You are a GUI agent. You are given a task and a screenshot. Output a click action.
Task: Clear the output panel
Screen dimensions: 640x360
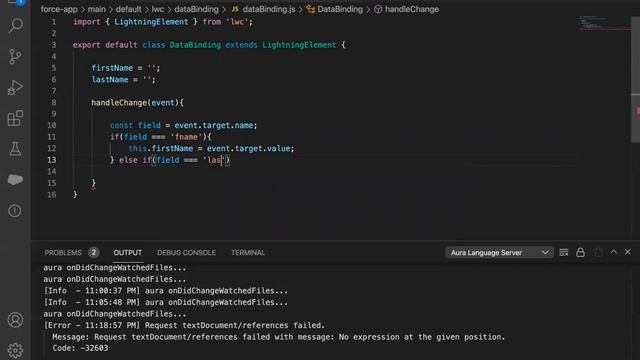[x=564, y=253]
